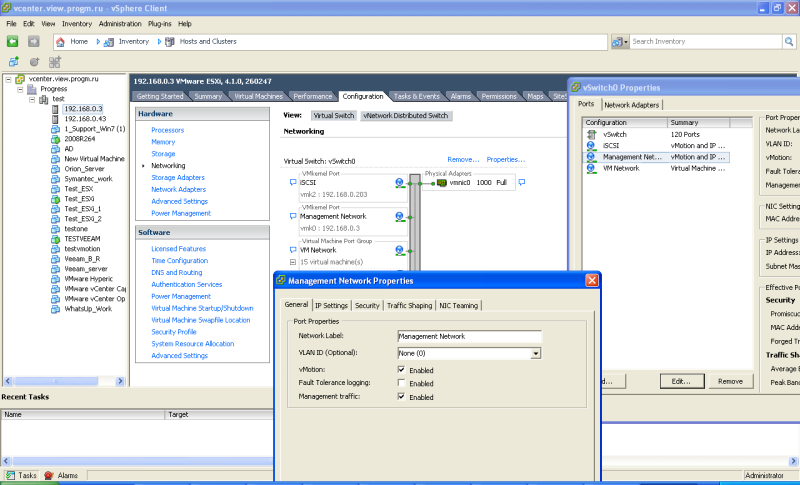The width and height of the screenshot is (800, 485).
Task: Open the Administration menu
Action: tap(120, 24)
